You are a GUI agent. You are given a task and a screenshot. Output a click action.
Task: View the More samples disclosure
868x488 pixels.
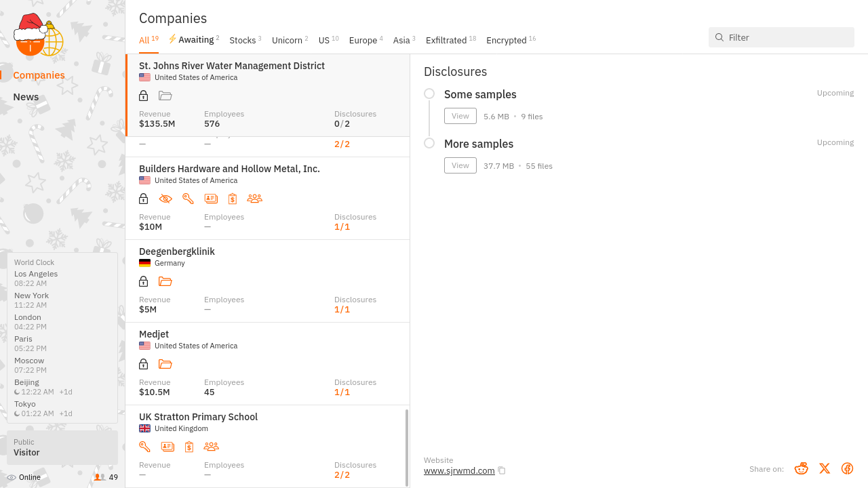(x=460, y=165)
